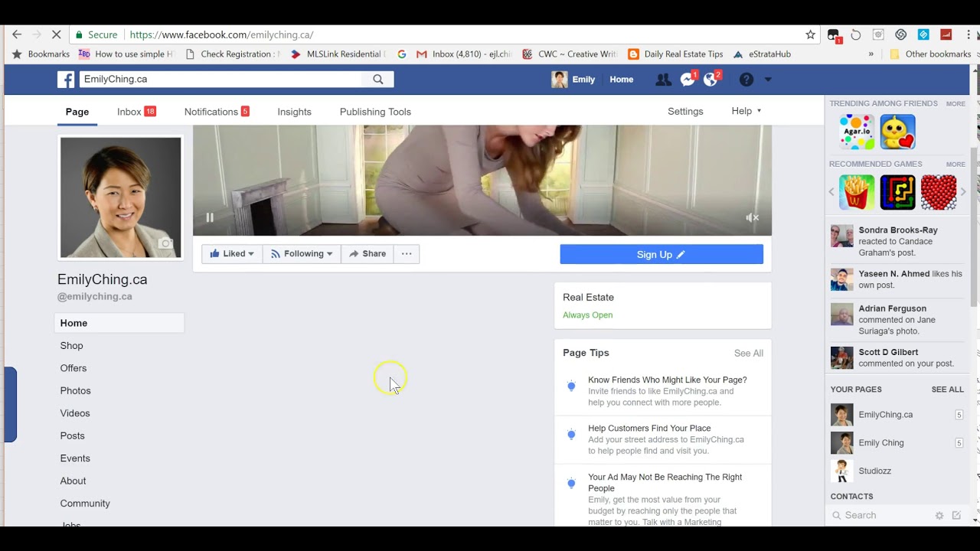The width and height of the screenshot is (980, 551).
Task: Click the Facebook logo icon
Action: point(66,80)
